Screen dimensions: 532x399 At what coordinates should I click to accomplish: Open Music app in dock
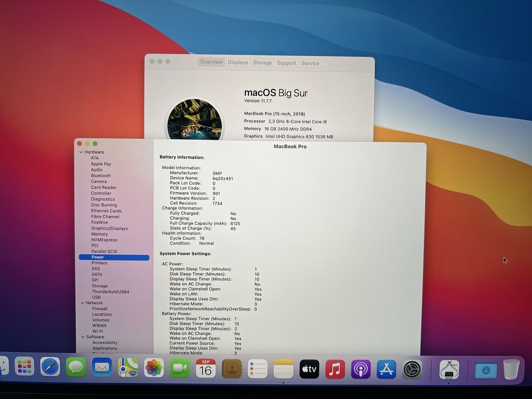point(335,369)
